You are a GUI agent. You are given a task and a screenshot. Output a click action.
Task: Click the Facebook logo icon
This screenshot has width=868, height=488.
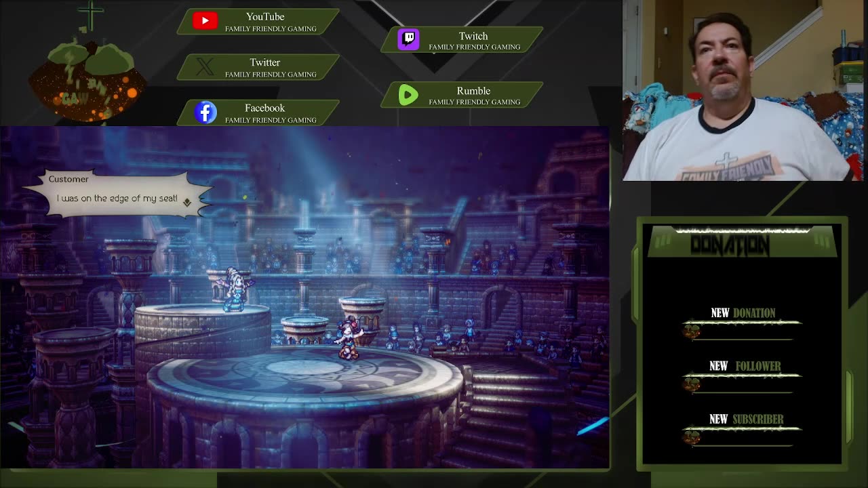tap(205, 113)
